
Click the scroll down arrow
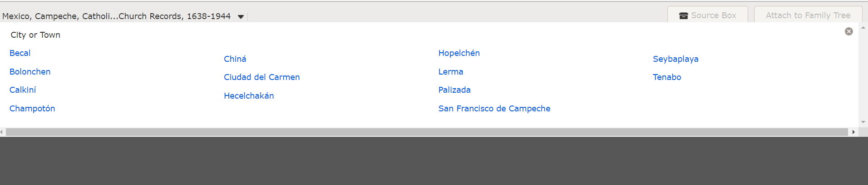tap(863, 122)
